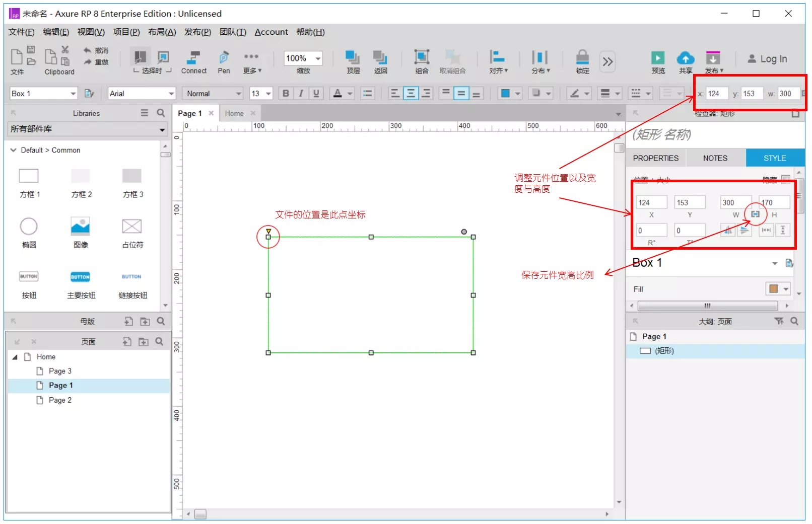Image resolution: width=812 pixels, height=524 pixels.
Task: Click the Group (组合) icon
Action: click(422, 57)
